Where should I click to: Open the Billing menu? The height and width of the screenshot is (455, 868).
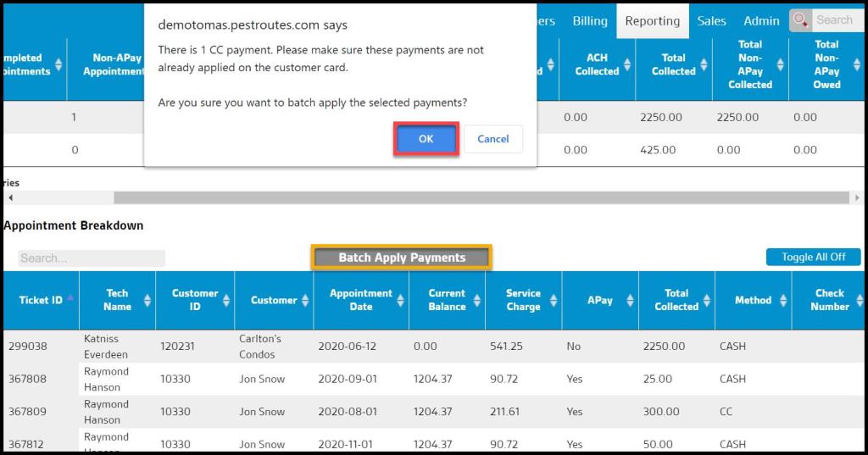click(x=589, y=21)
